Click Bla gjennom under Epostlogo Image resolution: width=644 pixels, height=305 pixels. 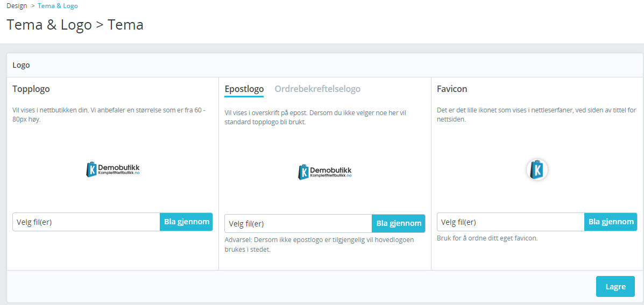pyautogui.click(x=398, y=224)
